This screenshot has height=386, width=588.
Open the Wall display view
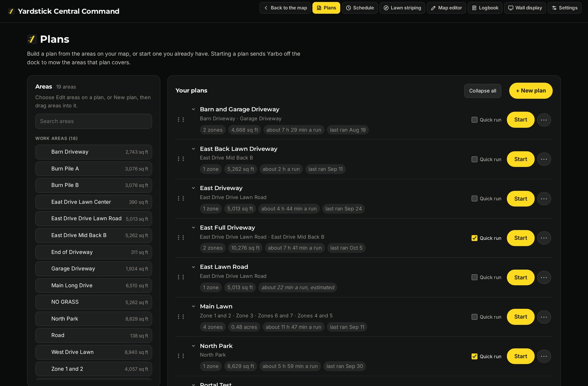pyautogui.click(x=525, y=8)
